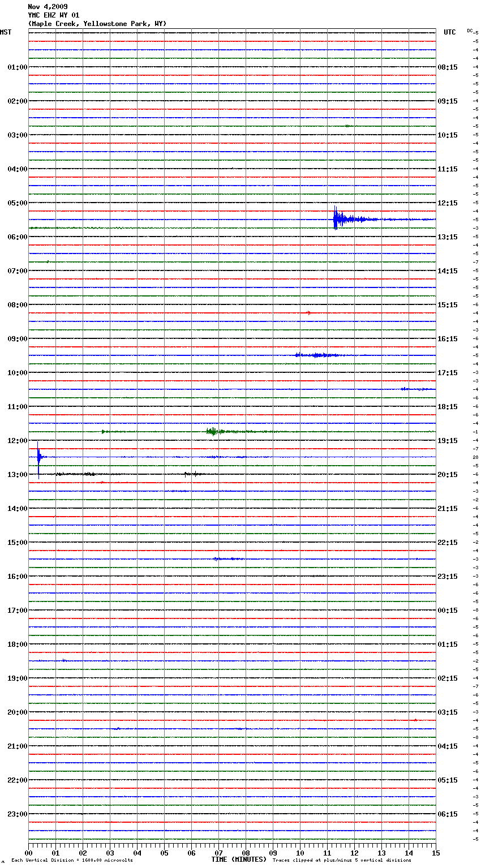Click the '23:15' UTC time label

pyautogui.click(x=448, y=577)
